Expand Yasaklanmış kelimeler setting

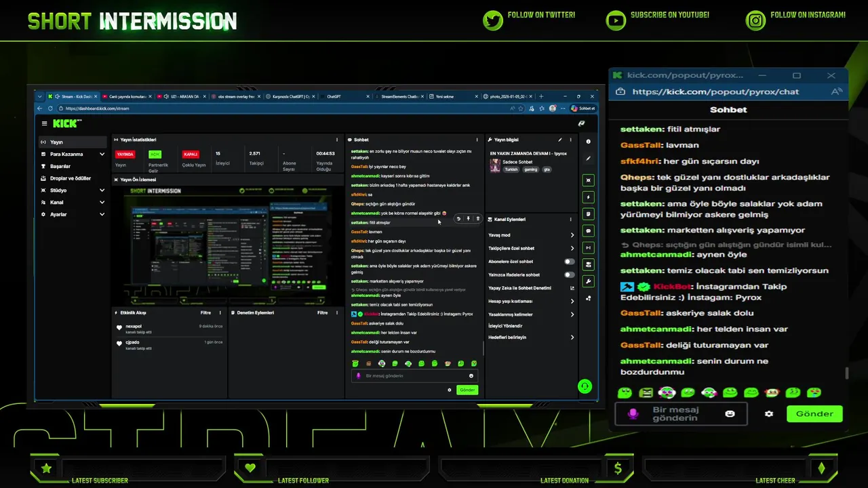click(531, 314)
